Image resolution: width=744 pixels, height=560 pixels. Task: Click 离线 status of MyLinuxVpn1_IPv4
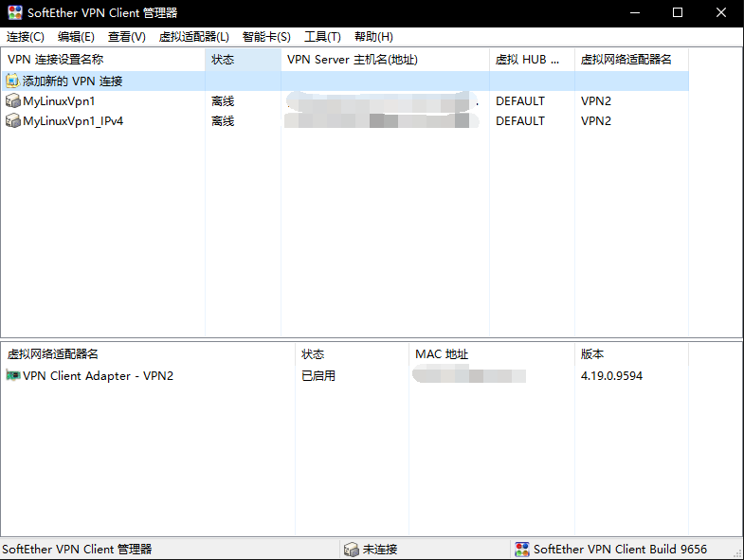coord(223,121)
